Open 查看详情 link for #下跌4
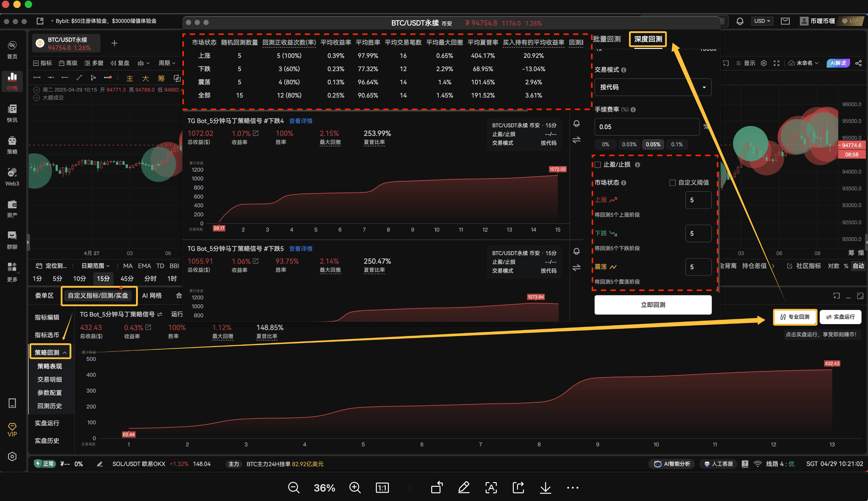 point(300,121)
